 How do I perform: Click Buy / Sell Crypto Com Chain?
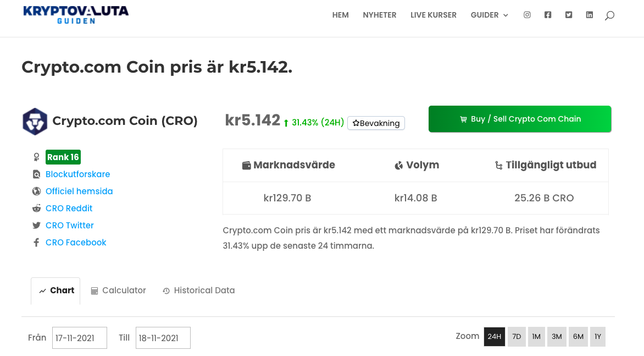(x=520, y=119)
